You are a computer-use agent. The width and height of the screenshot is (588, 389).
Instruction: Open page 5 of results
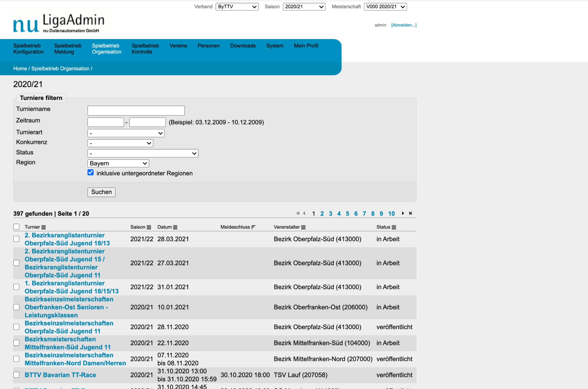348,214
